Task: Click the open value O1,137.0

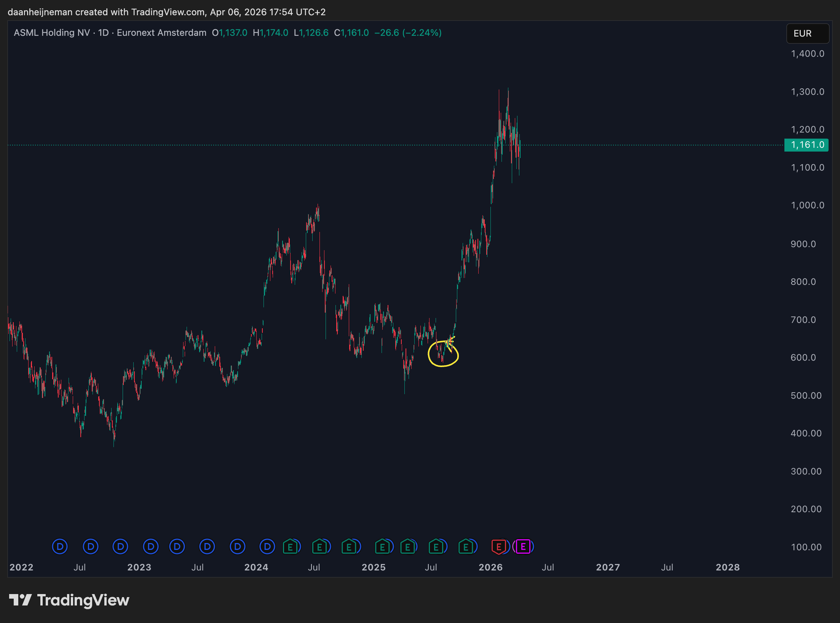Action: click(x=230, y=33)
